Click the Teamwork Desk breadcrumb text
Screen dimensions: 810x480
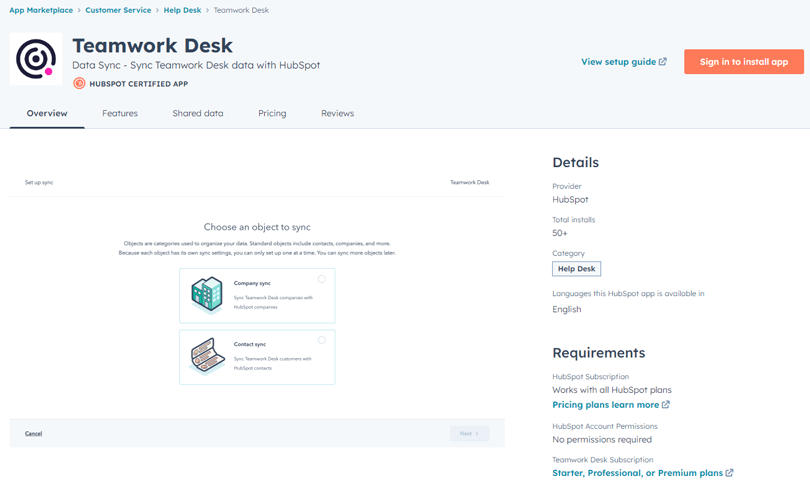(241, 10)
